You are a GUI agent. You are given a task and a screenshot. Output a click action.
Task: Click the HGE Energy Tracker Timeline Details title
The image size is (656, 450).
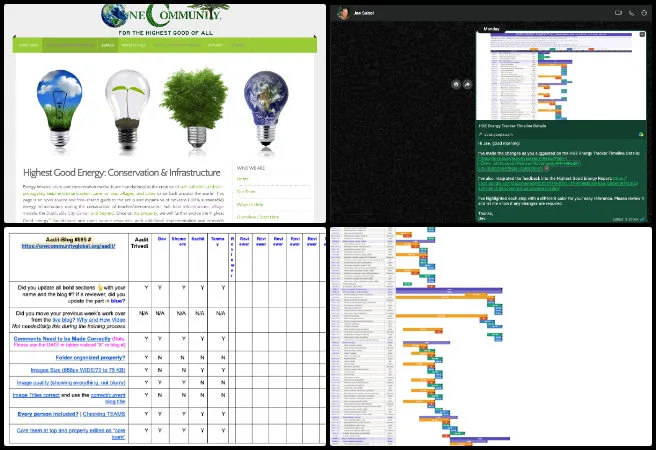(x=512, y=125)
